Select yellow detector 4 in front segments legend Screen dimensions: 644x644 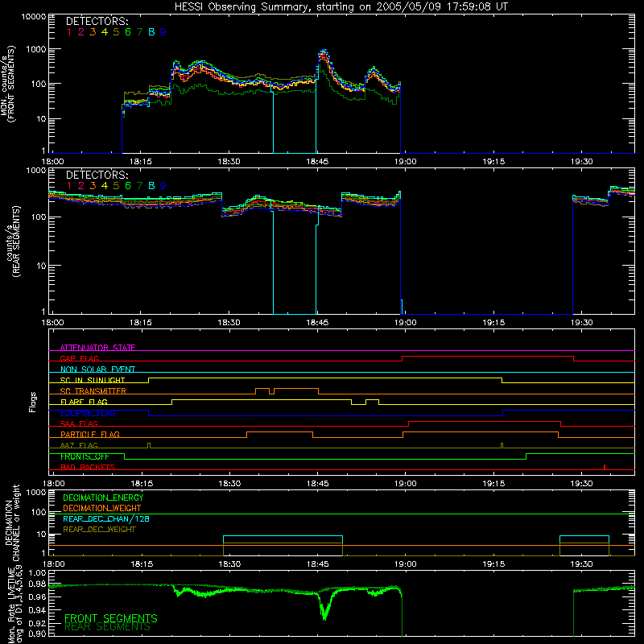tap(105, 32)
